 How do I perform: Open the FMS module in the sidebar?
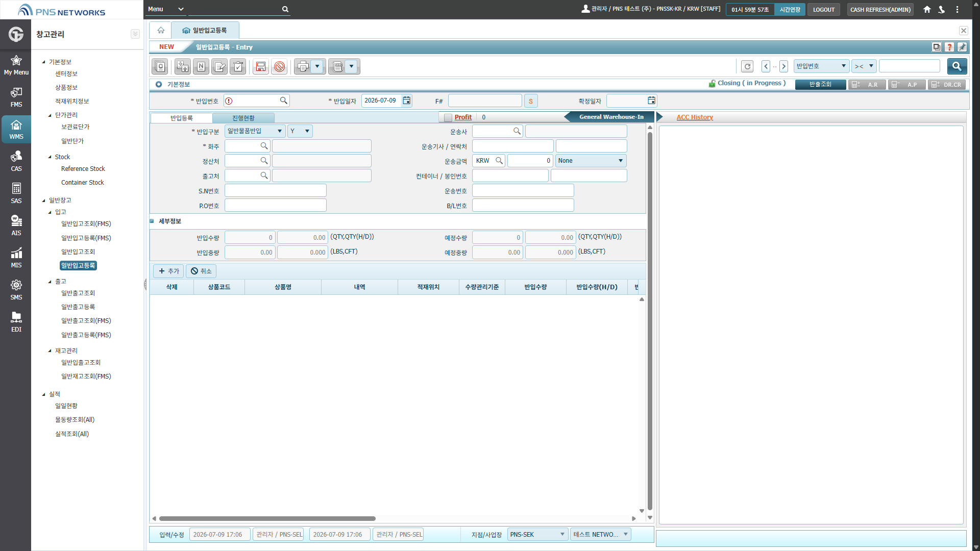coord(16,97)
